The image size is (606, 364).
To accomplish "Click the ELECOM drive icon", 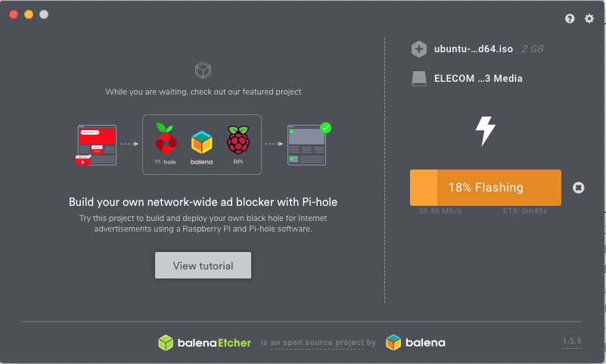I will point(419,79).
